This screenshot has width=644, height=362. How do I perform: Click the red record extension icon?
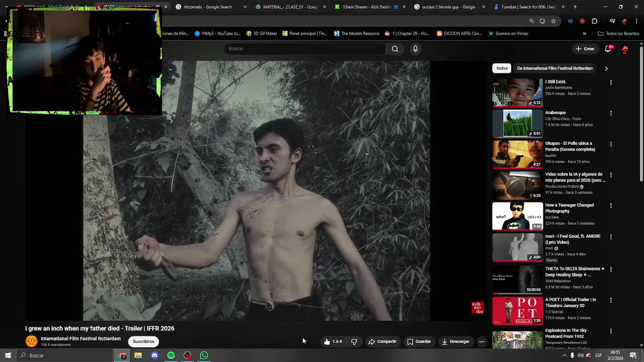pos(582,21)
